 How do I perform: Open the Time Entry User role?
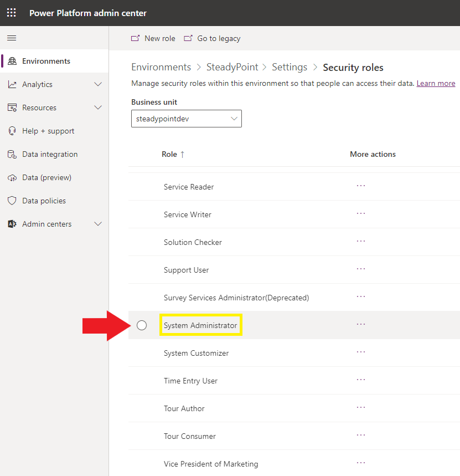click(190, 381)
